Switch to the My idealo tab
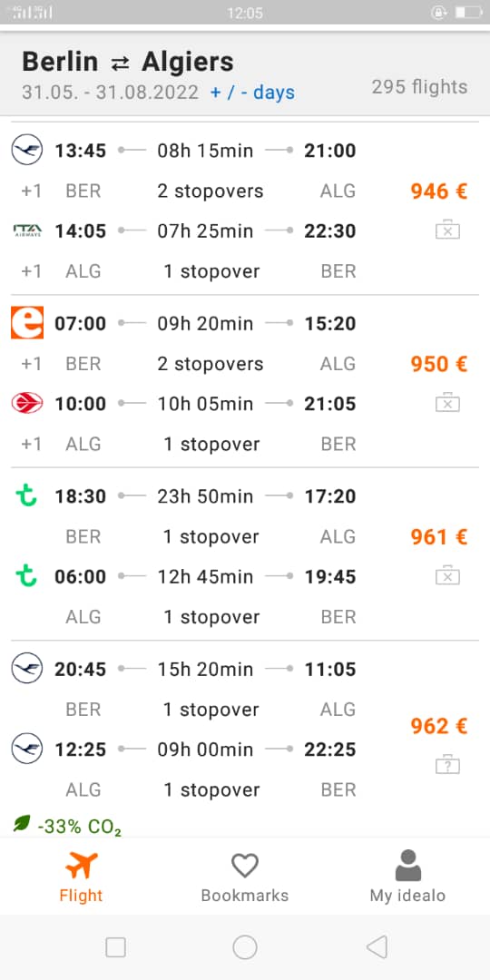 click(407, 877)
